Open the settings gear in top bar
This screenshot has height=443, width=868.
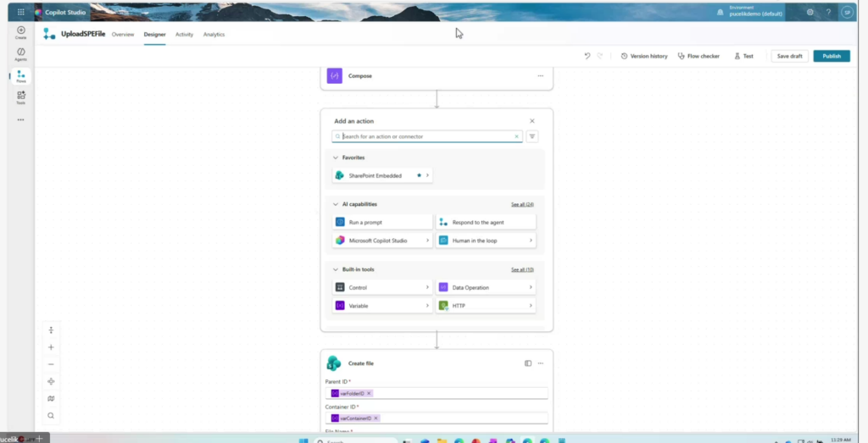click(x=810, y=12)
